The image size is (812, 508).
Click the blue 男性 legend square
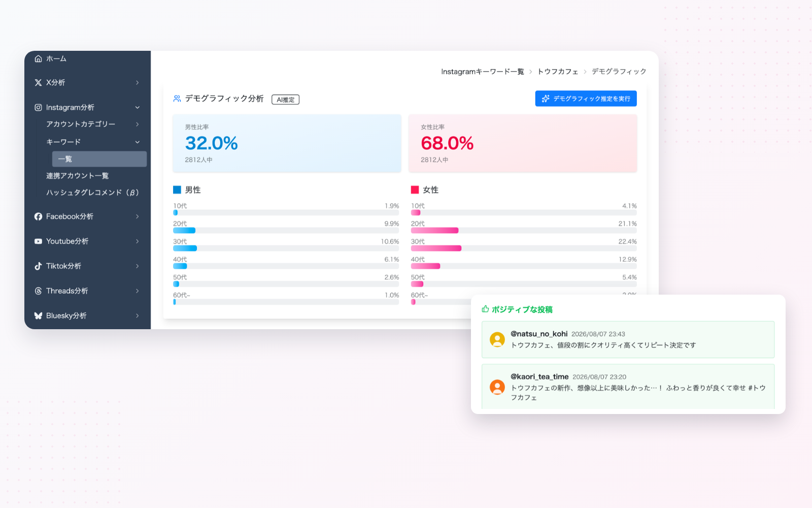click(x=177, y=189)
